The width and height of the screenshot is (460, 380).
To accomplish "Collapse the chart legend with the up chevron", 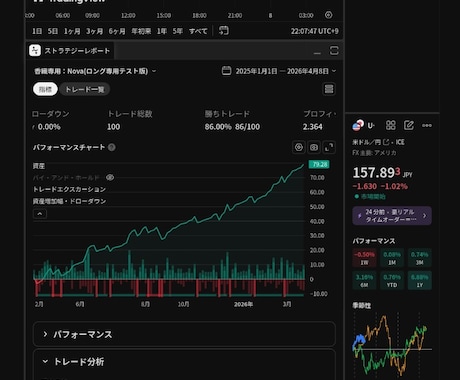I will pos(40,214).
